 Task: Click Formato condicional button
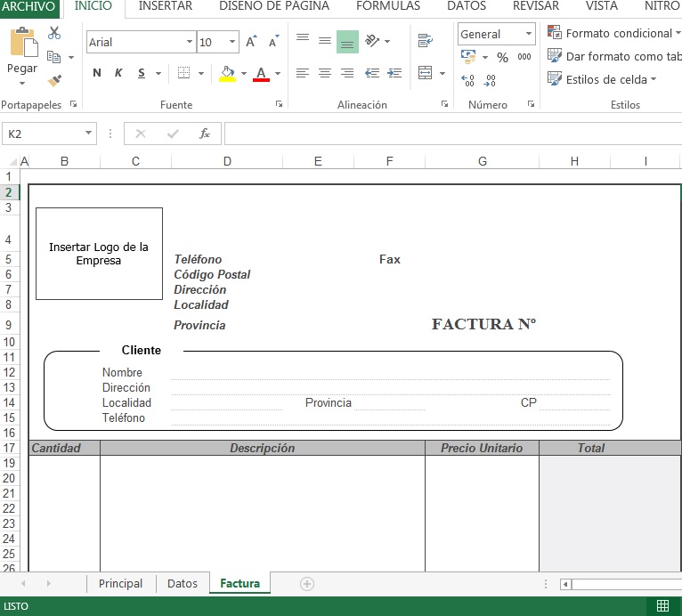point(613,33)
